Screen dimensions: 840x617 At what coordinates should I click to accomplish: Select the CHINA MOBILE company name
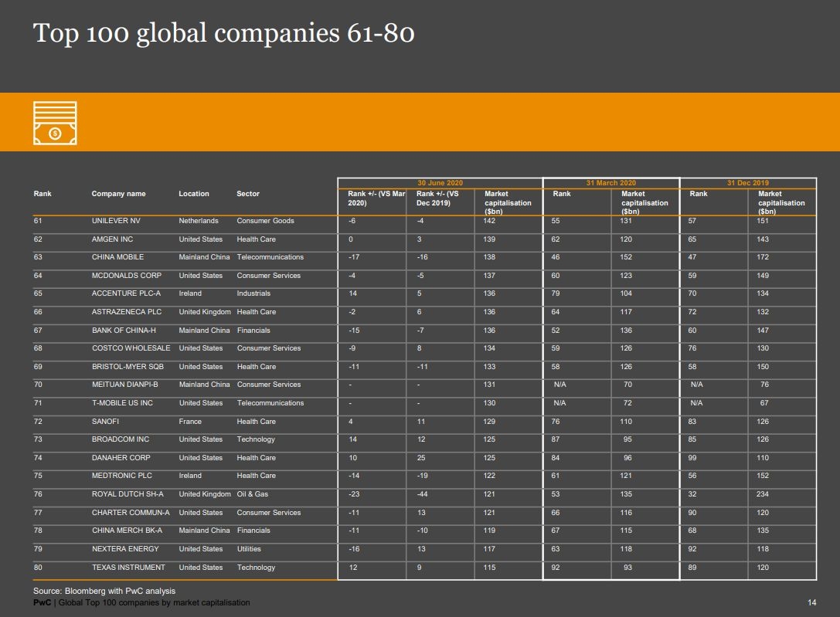[x=118, y=257]
